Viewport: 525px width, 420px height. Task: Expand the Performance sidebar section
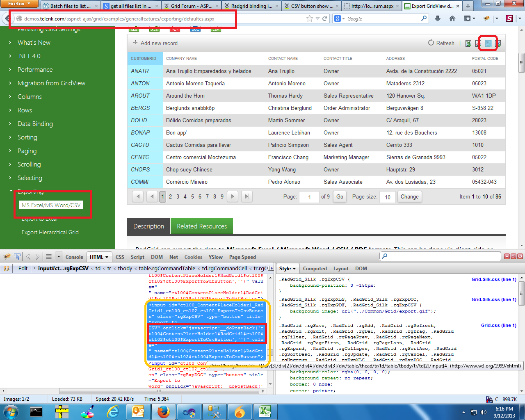tap(35, 70)
